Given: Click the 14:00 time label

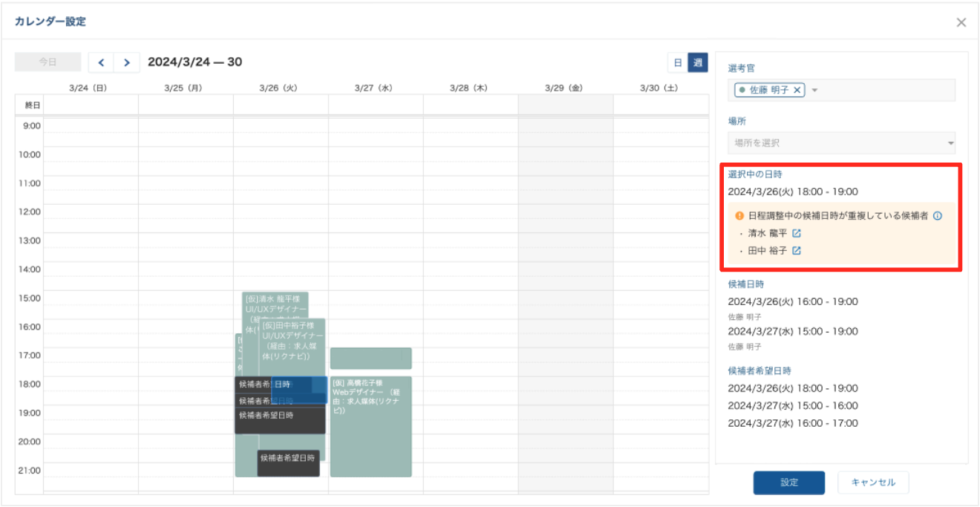Looking at the screenshot, I should point(29,269).
